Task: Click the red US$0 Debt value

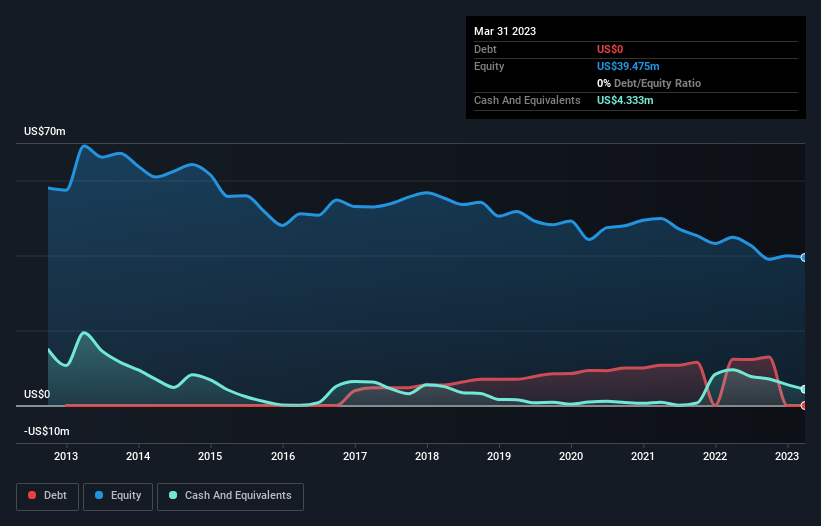Action: coord(612,49)
